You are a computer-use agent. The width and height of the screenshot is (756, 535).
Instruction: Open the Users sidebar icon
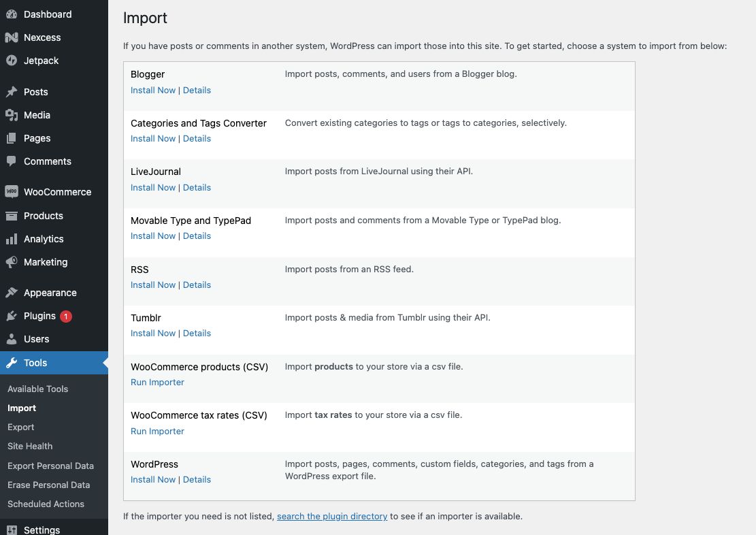tap(15, 339)
